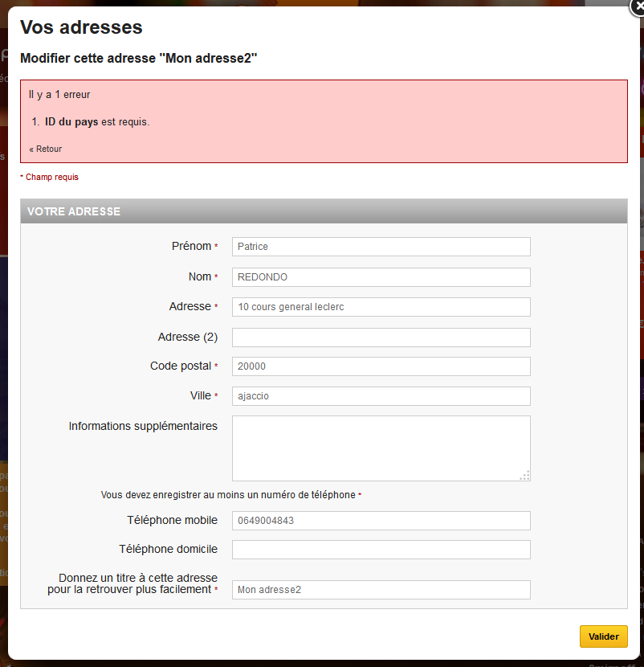Click the Code postal label
This screenshot has width=644, height=667.
(x=181, y=366)
